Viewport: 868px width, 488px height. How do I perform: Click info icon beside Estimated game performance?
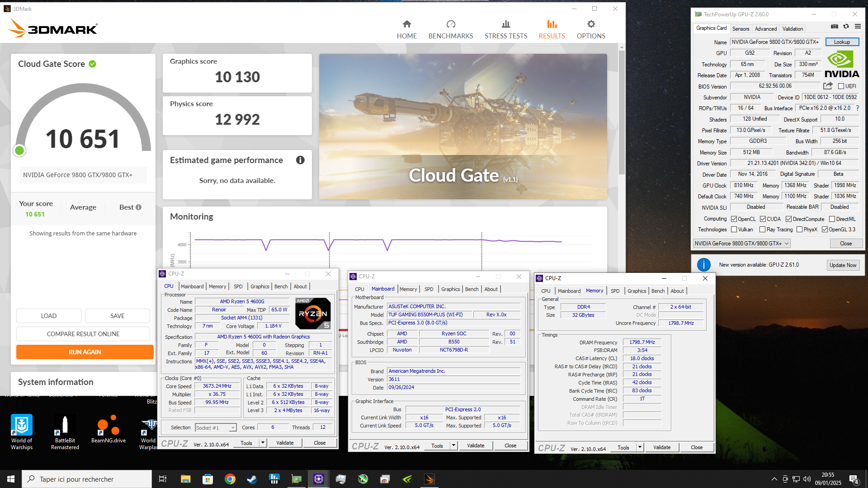pyautogui.click(x=300, y=160)
